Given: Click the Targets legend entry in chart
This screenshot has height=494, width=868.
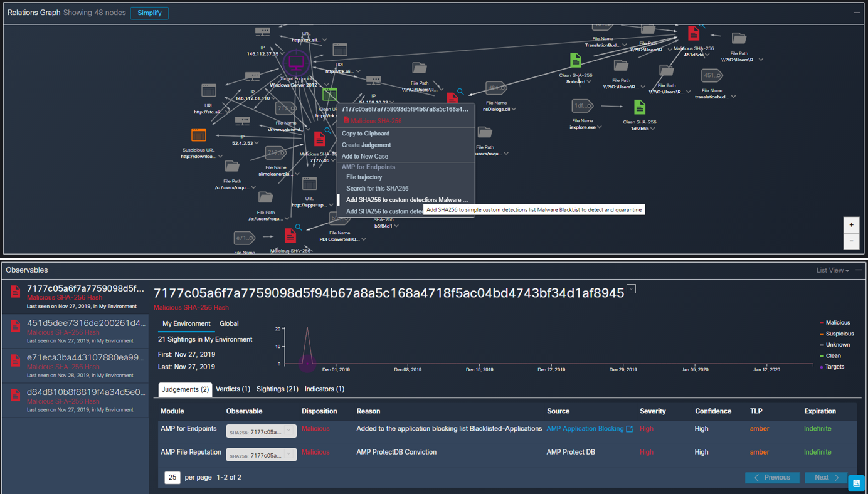Looking at the screenshot, I should coord(832,367).
